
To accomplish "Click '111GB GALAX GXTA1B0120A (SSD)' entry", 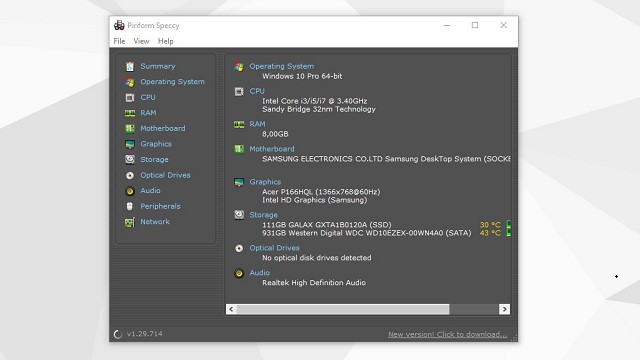I will pyautogui.click(x=327, y=224).
